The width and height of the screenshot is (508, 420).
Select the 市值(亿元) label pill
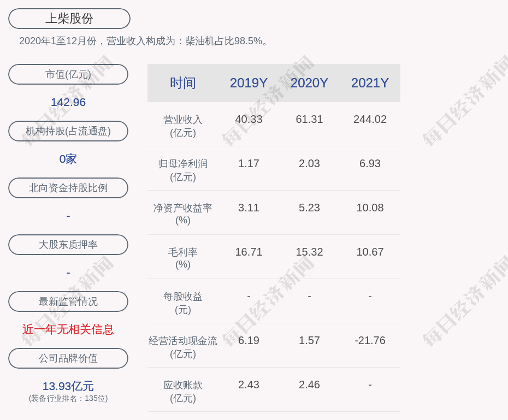68,74
